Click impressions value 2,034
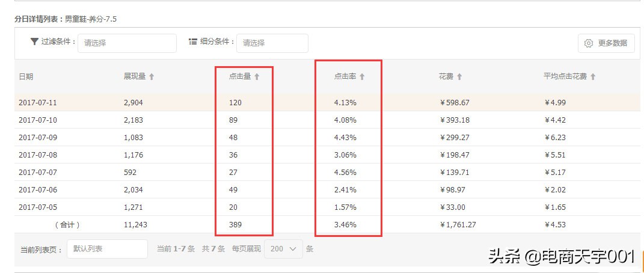 [x=133, y=190]
